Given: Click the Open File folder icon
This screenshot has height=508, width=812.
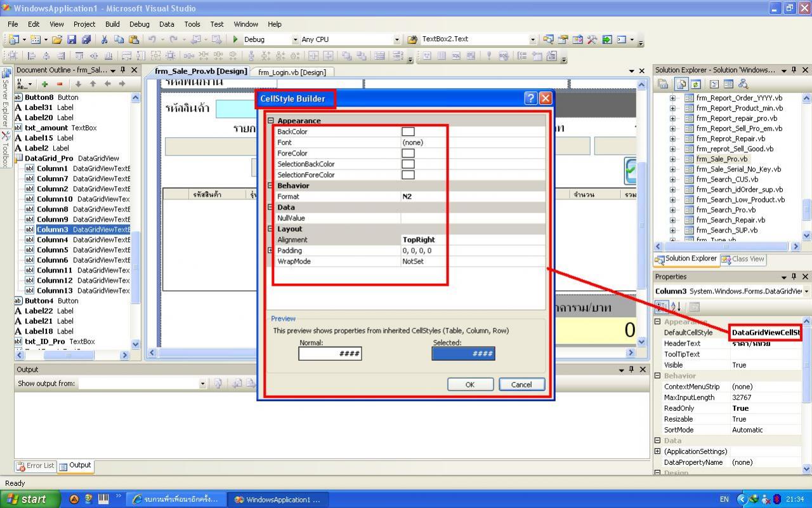Looking at the screenshot, I should pos(57,39).
